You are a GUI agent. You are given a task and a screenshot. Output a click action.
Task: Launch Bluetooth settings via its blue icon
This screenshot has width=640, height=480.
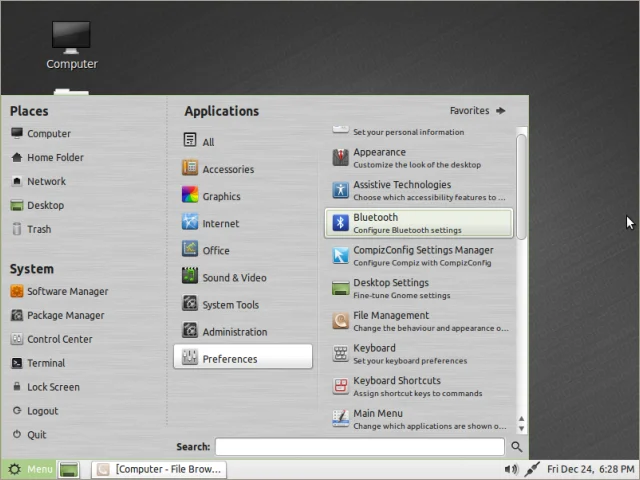[x=340, y=223]
